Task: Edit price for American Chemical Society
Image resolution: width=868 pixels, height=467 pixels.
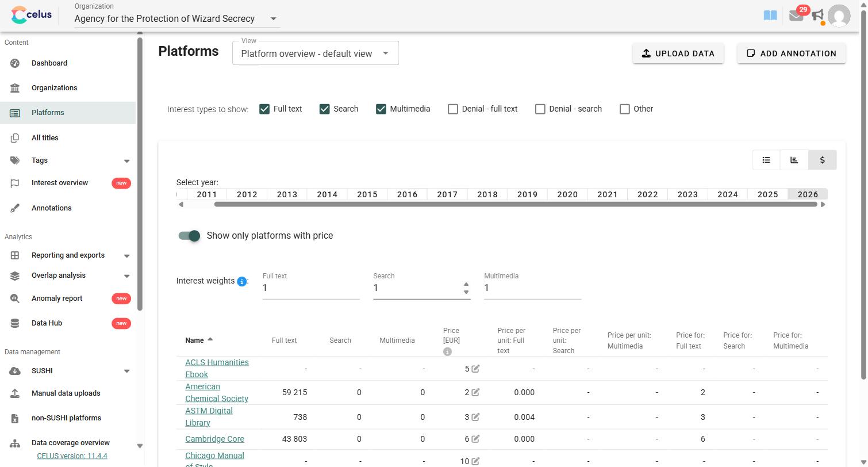Action: (475, 392)
